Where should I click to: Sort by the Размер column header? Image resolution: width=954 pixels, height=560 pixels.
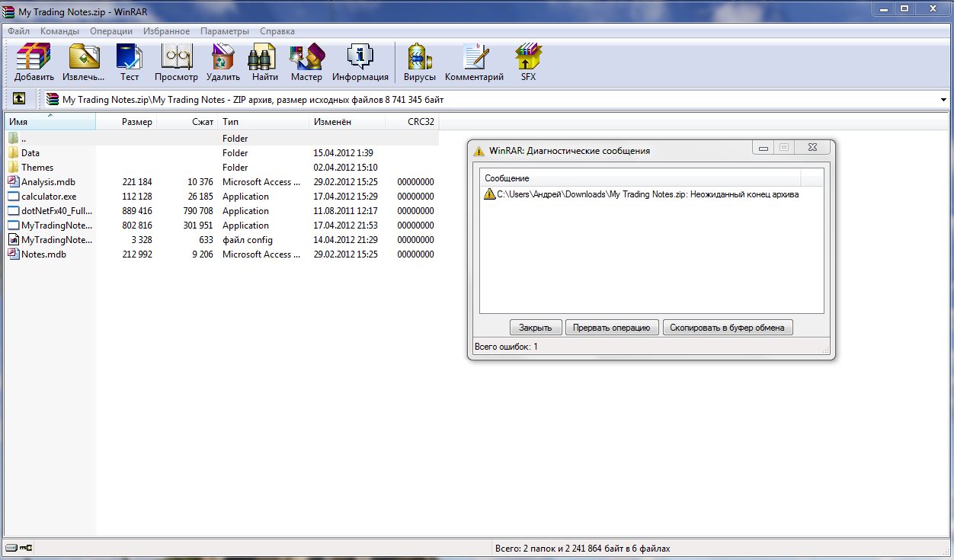(126, 122)
